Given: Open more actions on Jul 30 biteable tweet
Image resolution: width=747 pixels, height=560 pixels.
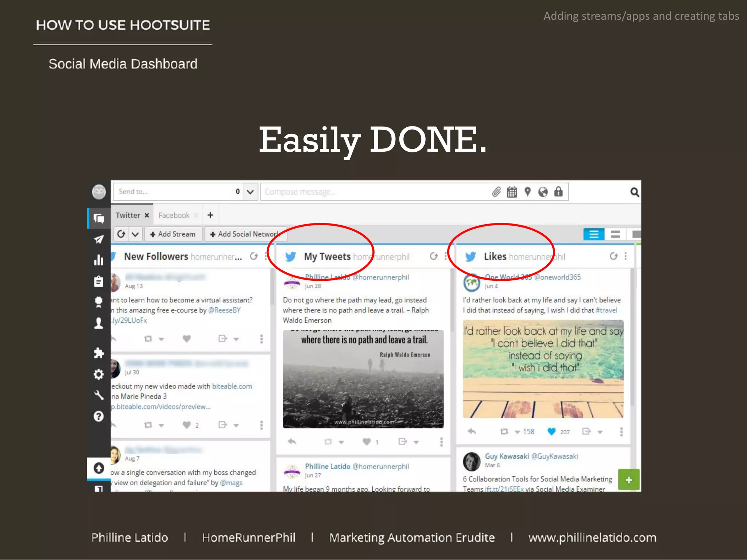Looking at the screenshot, I should point(261,425).
